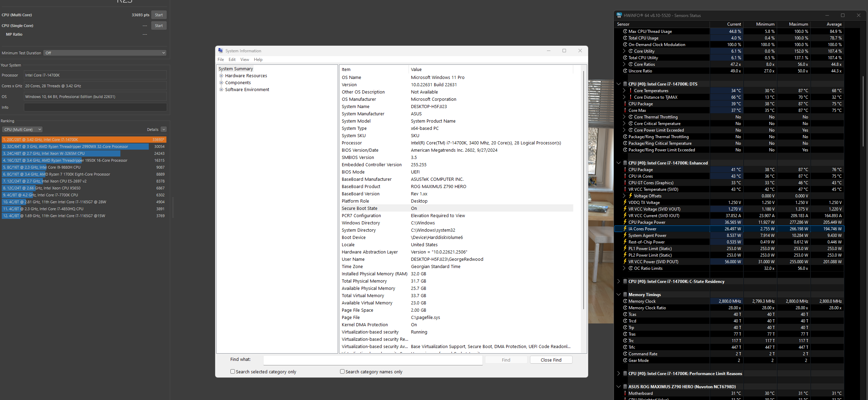Viewport: 868px width, 400px height.
Task: Click the clock icon beside Max CPU/Thread Usage
Action: tap(625, 31)
